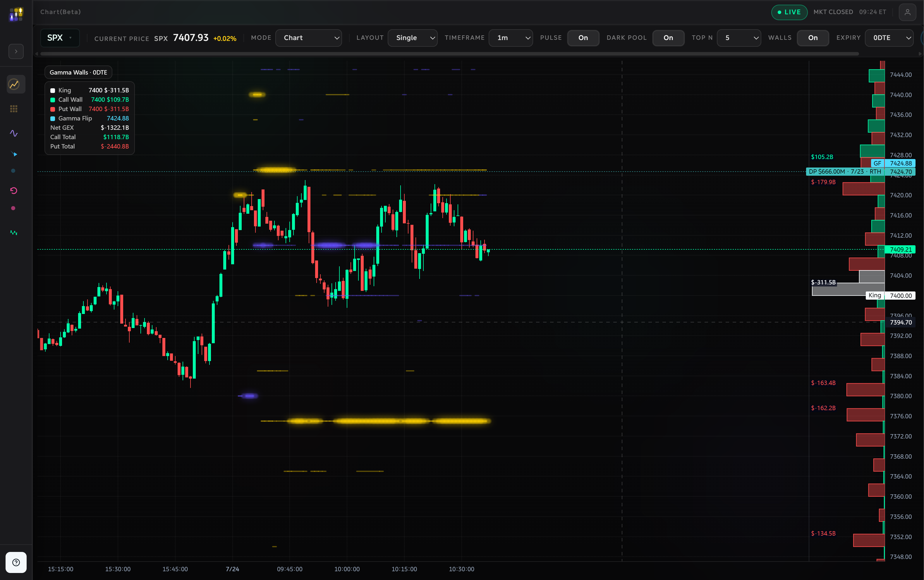Open the green step-line sidebar icon
Screen dimensions: 924x580
click(x=14, y=233)
